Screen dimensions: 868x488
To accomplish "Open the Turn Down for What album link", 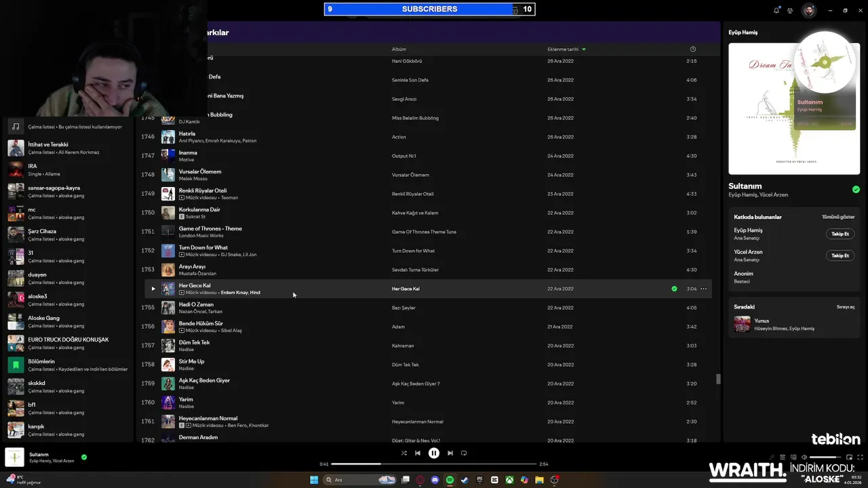I will 412,251.
